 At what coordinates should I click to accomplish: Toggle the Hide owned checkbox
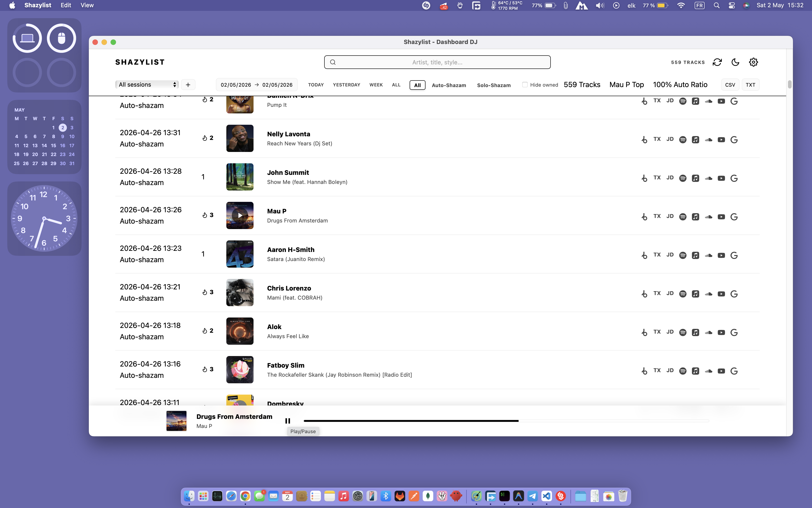pos(525,85)
